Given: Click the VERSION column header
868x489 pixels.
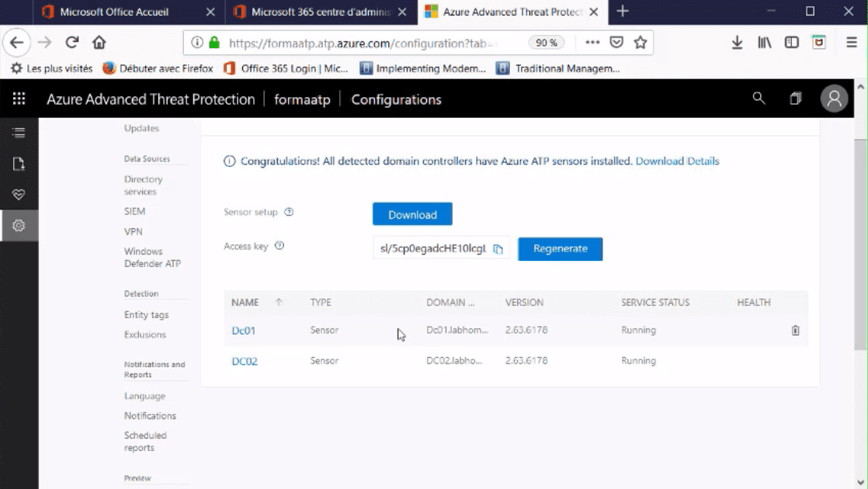Looking at the screenshot, I should tap(524, 303).
